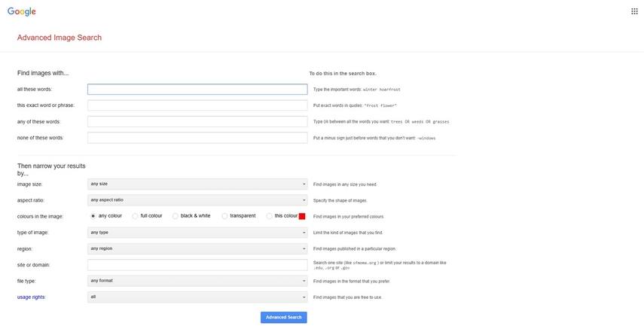The image size is (644, 332).
Task: Click the 'region:' label
Action: click(25, 248)
